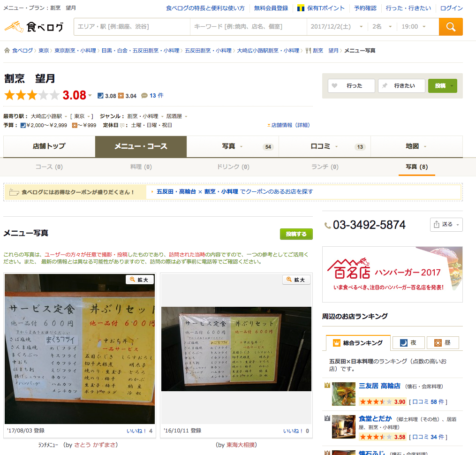Toggle the 行きたい pin button
This screenshot has width=476, height=455.
401,86
